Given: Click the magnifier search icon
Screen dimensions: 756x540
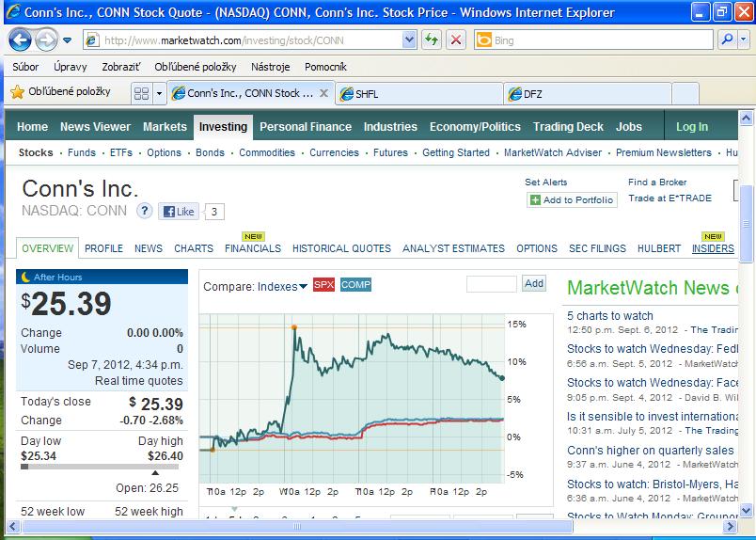Looking at the screenshot, I should [x=727, y=40].
